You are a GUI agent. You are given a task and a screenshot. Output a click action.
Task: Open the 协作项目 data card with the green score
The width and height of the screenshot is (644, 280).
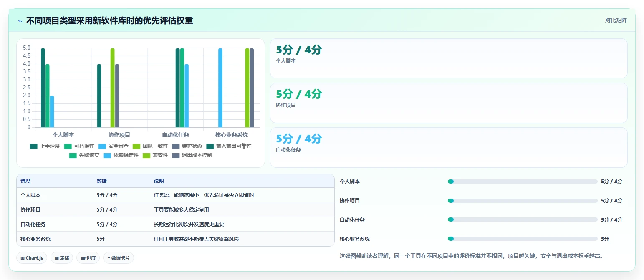449,103
